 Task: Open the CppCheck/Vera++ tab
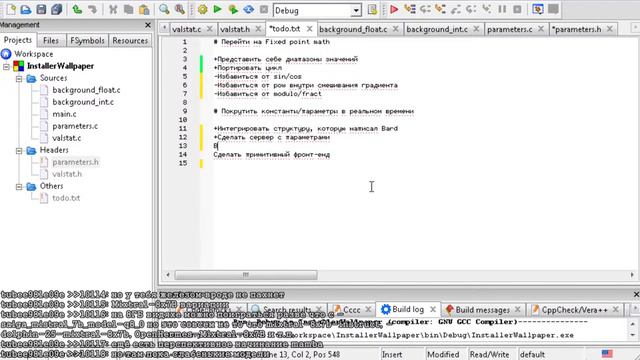574,310
